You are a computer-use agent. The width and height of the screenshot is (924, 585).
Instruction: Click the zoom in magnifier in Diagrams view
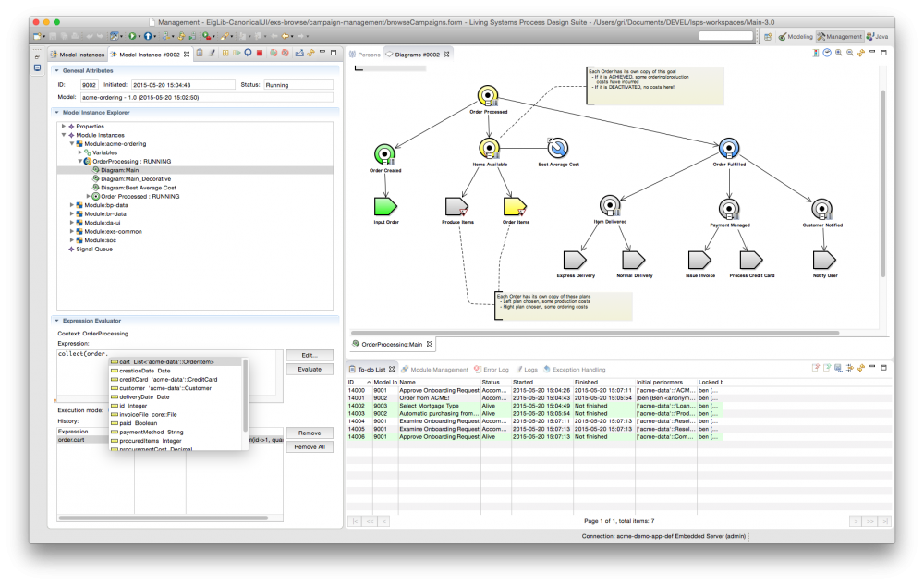click(x=838, y=54)
